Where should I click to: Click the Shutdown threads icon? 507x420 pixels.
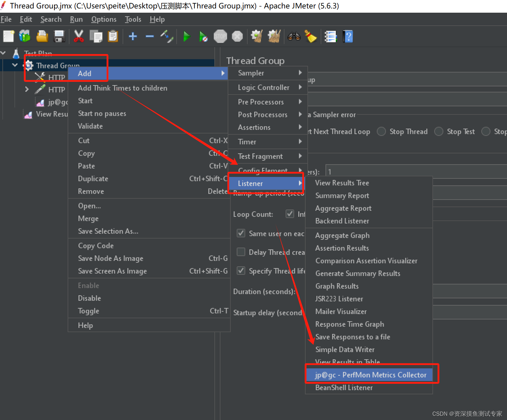click(x=237, y=37)
